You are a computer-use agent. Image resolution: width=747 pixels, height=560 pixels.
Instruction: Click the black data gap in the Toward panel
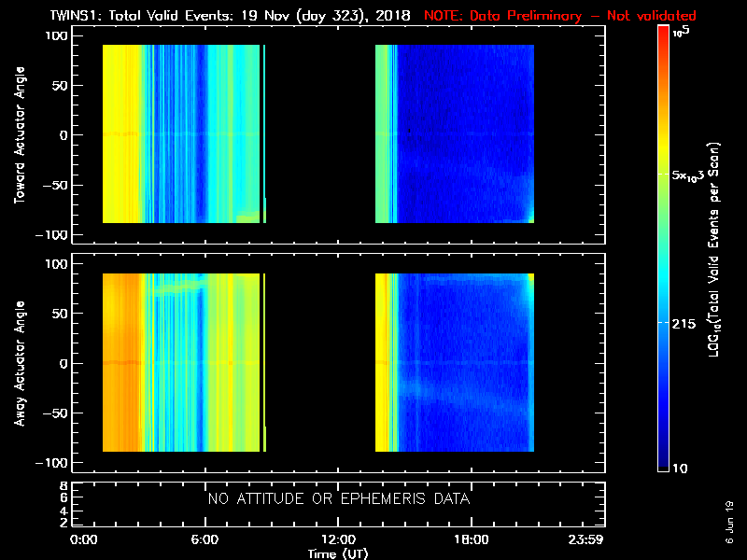tap(320, 135)
